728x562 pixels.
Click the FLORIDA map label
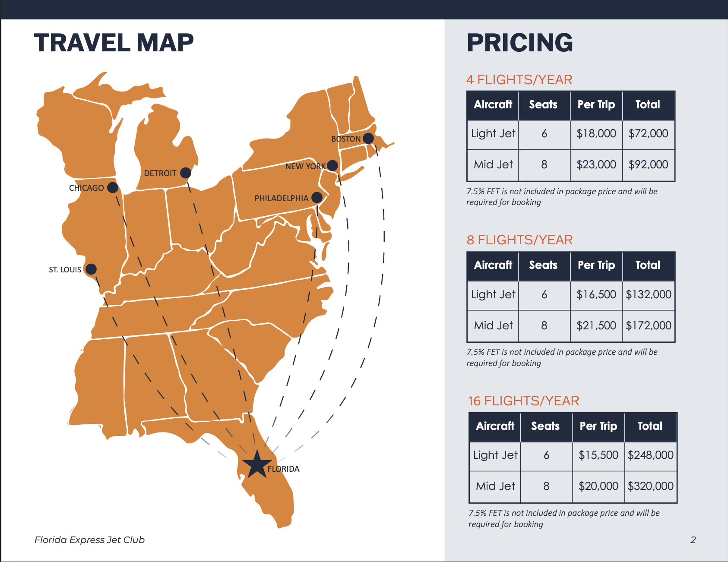point(283,469)
